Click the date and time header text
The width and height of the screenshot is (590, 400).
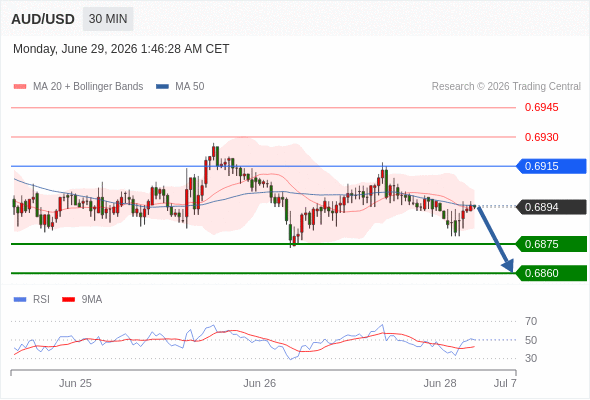coord(121,49)
